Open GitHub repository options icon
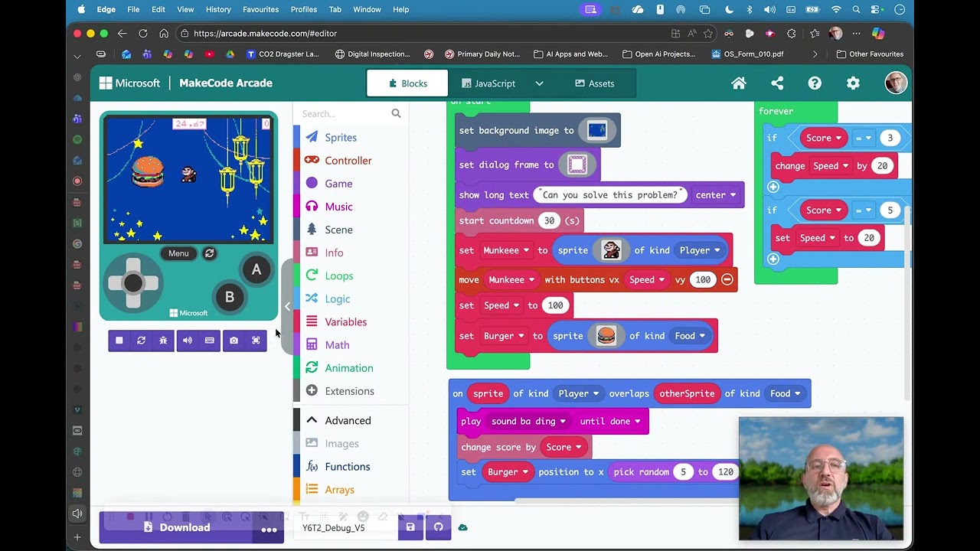Image resolution: width=980 pixels, height=551 pixels. coord(438,527)
